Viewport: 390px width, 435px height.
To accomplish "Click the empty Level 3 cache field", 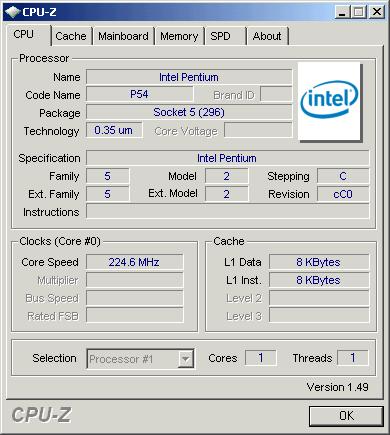I will (319, 316).
